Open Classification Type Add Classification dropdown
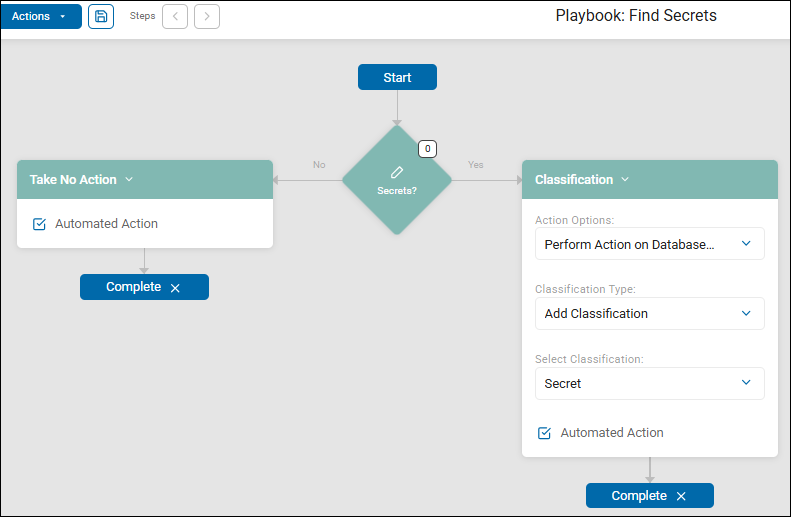The image size is (791, 517). 649,313
